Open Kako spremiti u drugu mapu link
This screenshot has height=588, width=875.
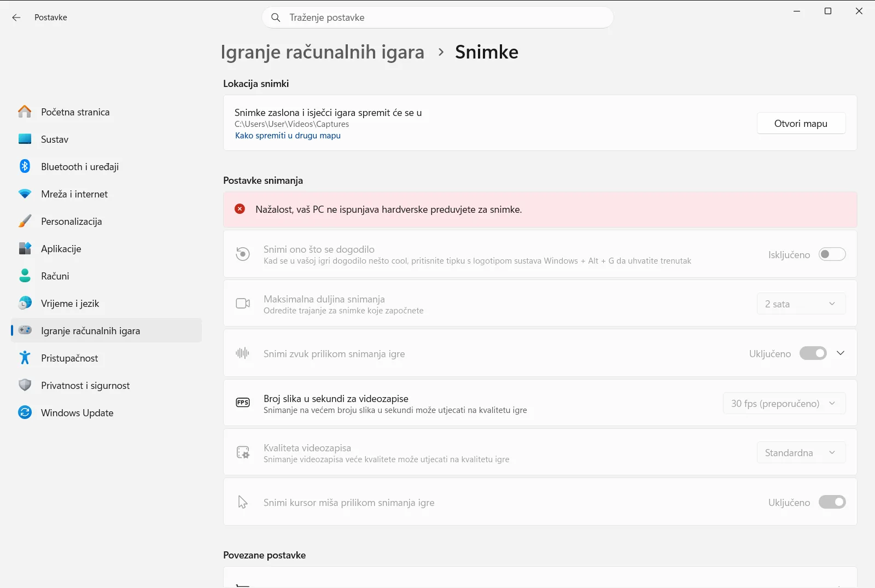[288, 136]
